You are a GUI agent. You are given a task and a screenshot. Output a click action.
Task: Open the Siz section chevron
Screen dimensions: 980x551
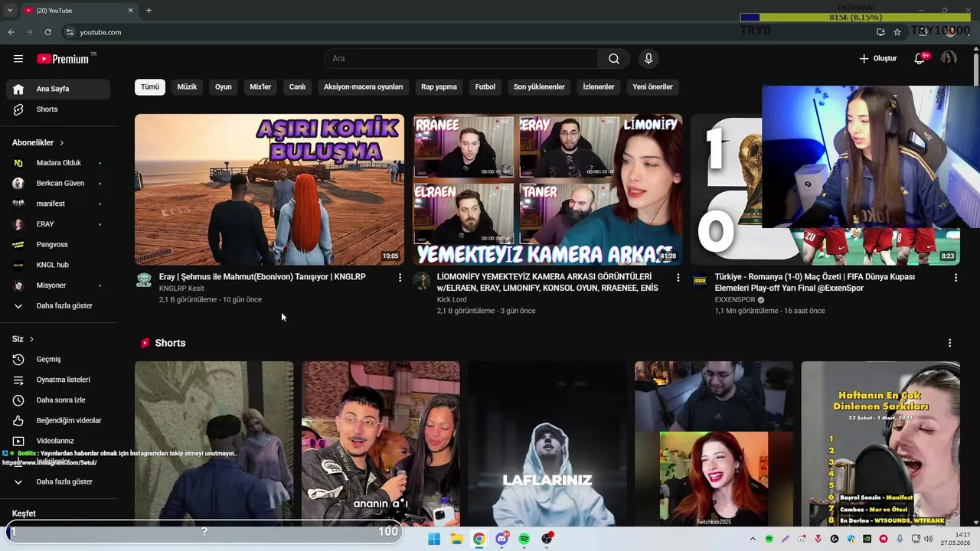point(31,339)
